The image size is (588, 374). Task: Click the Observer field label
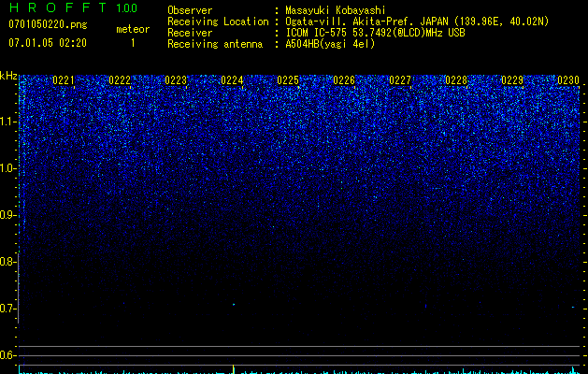click(x=190, y=10)
